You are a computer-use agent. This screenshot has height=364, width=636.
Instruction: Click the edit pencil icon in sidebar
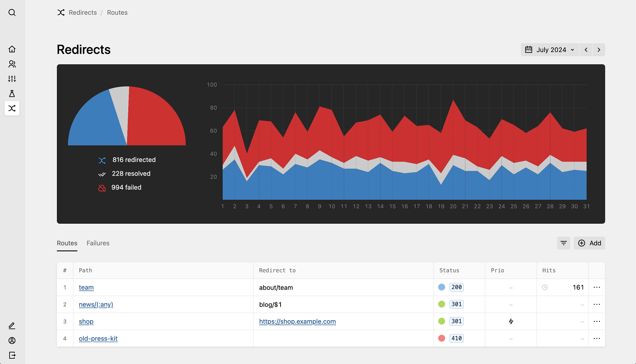coord(12,326)
